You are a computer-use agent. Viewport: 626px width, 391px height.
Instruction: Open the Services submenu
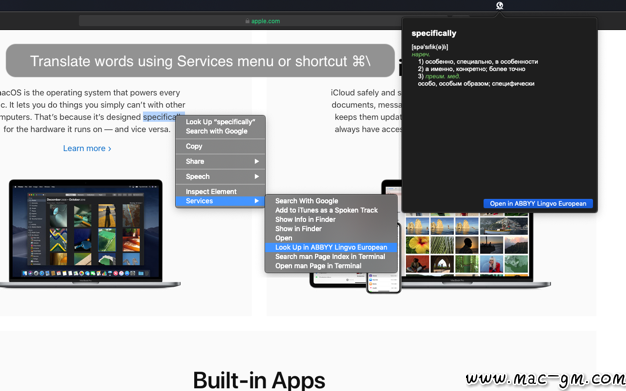click(220, 201)
